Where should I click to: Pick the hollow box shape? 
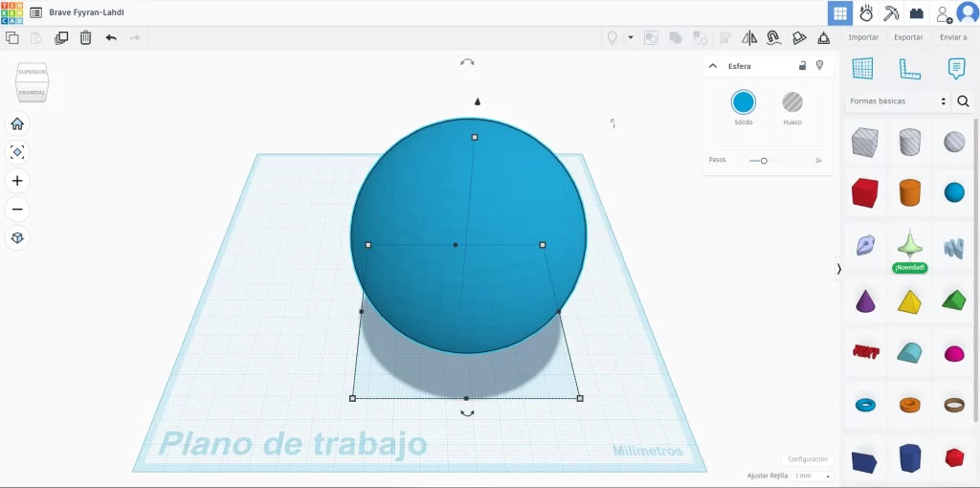click(865, 142)
